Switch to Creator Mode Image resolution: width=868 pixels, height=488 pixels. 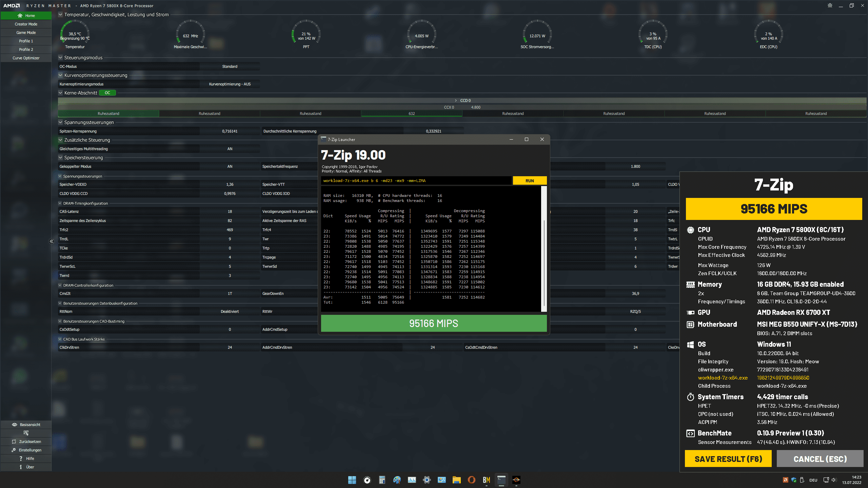(x=26, y=24)
